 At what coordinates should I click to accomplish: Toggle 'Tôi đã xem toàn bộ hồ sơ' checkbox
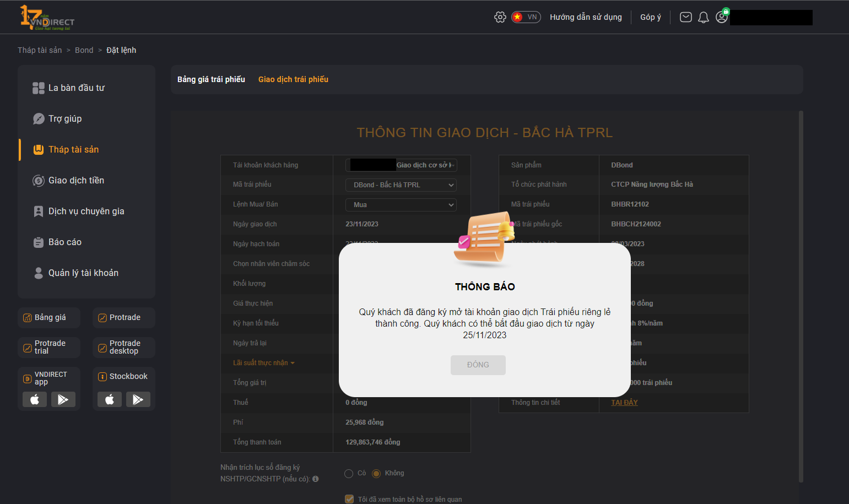pyautogui.click(x=349, y=499)
